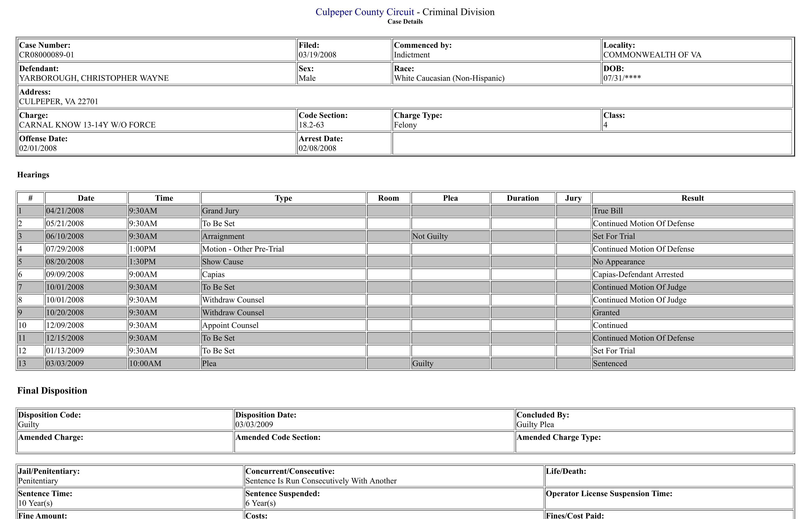Viewport: 812px width, 519px height.
Task: Click the No Appearance result
Action: coord(619,262)
